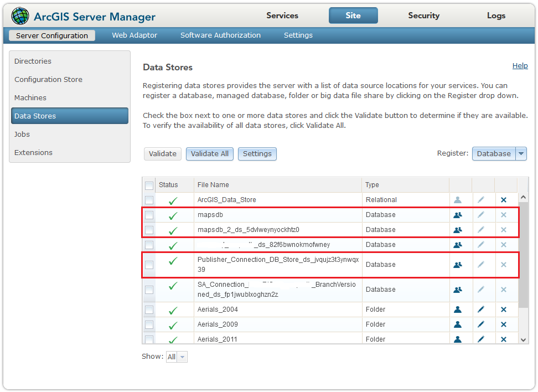The width and height of the screenshot is (538, 392).
Task: Select all data stores via header checkbox
Action: (149, 184)
